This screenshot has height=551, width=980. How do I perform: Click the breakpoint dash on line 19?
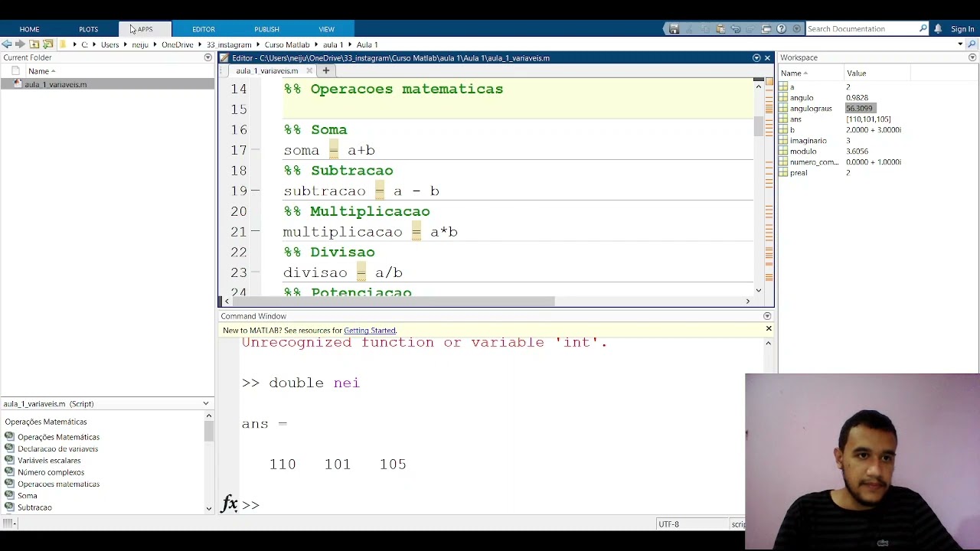256,191
